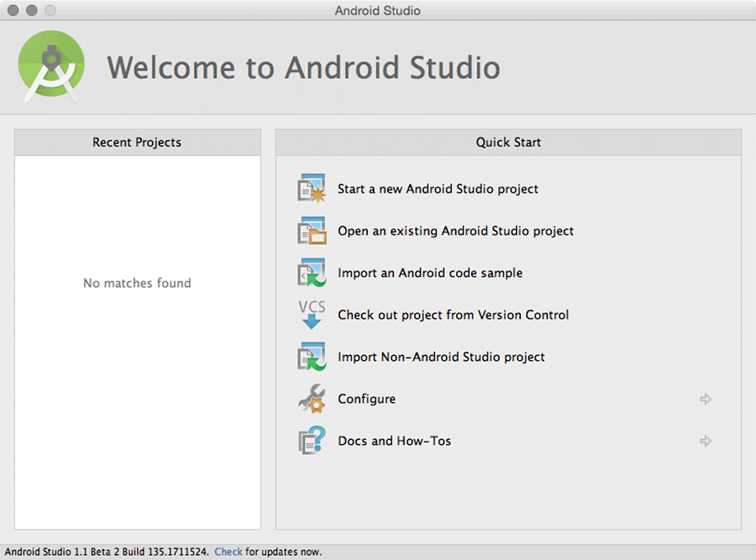This screenshot has height=560, width=756.
Task: Click the VCS checkout arrow icon
Action: [312, 314]
